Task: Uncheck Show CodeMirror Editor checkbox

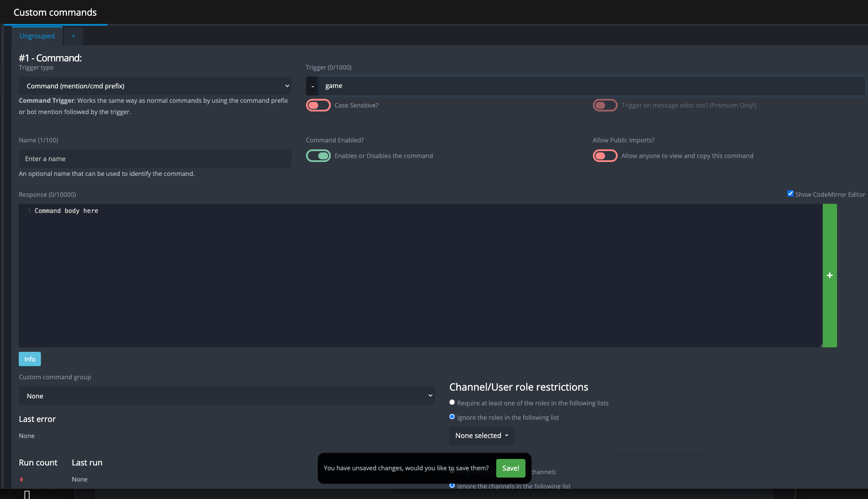Action: tap(791, 194)
